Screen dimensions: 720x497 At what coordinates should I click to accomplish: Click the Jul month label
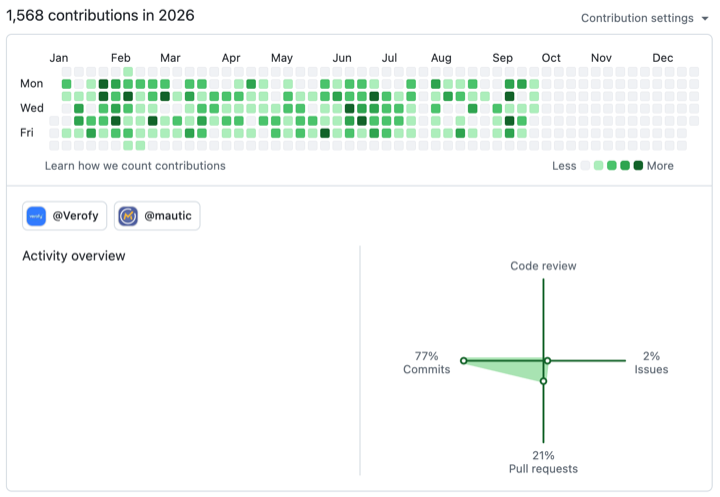coord(389,58)
